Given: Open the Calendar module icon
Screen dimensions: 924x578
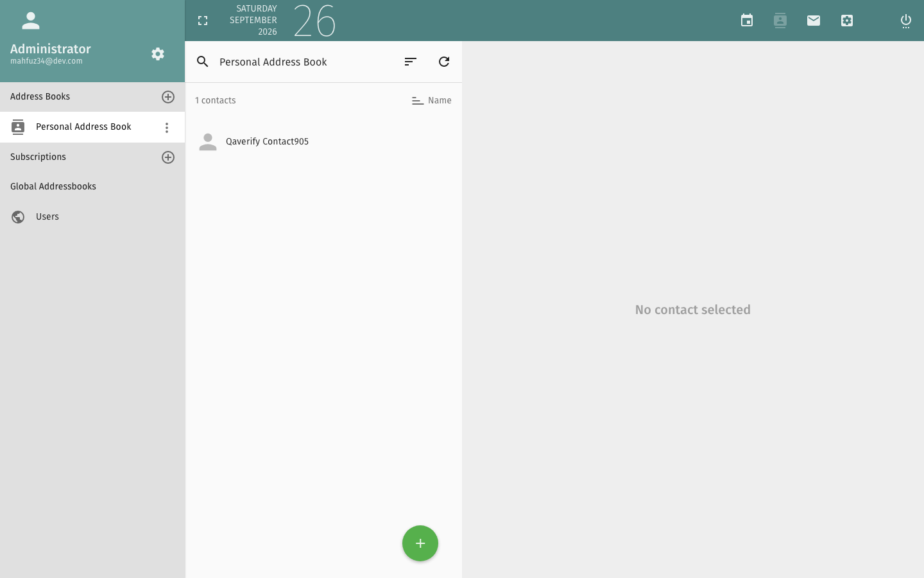Looking at the screenshot, I should [747, 21].
